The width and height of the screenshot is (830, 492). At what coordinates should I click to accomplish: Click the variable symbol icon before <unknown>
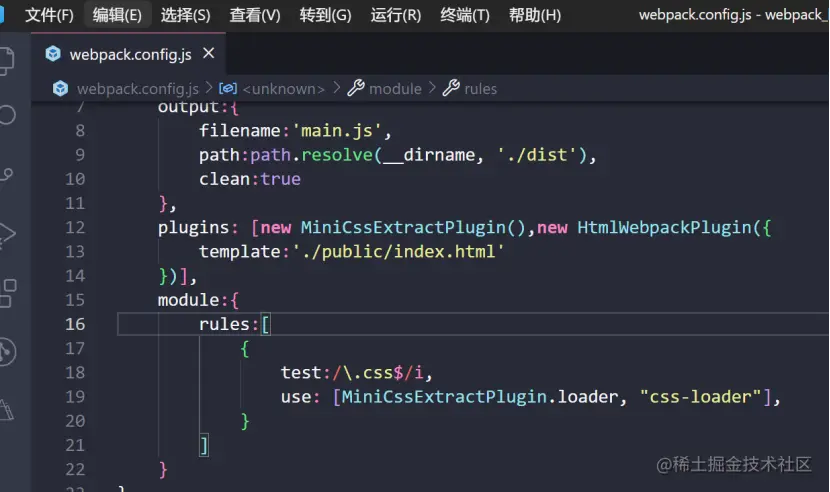(x=228, y=88)
